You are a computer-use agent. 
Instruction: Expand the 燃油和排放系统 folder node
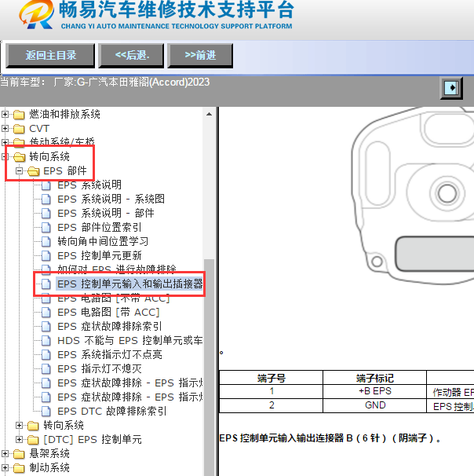click(x=5, y=115)
